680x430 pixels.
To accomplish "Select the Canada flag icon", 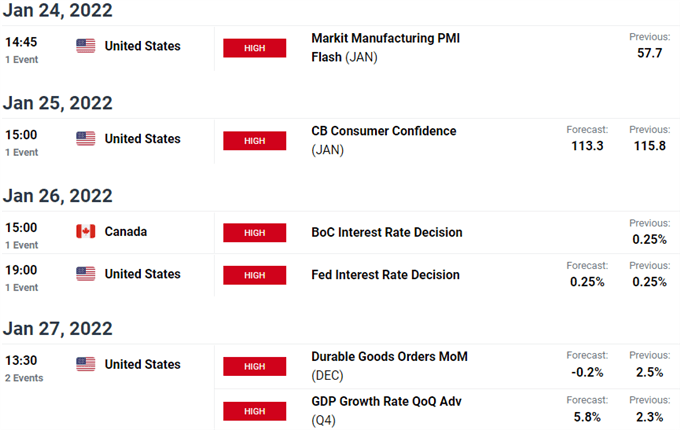I will tap(86, 232).
